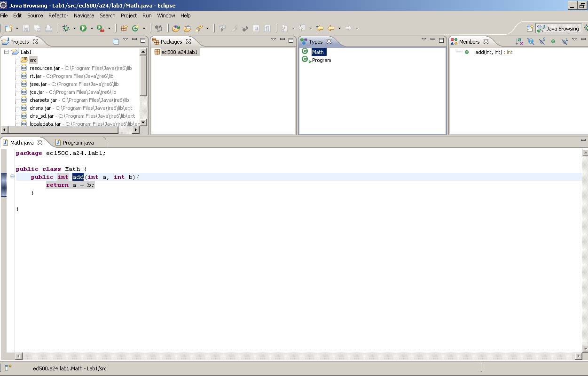Select the Java Browsing perspective button
This screenshot has width=588, height=376.
(558, 29)
